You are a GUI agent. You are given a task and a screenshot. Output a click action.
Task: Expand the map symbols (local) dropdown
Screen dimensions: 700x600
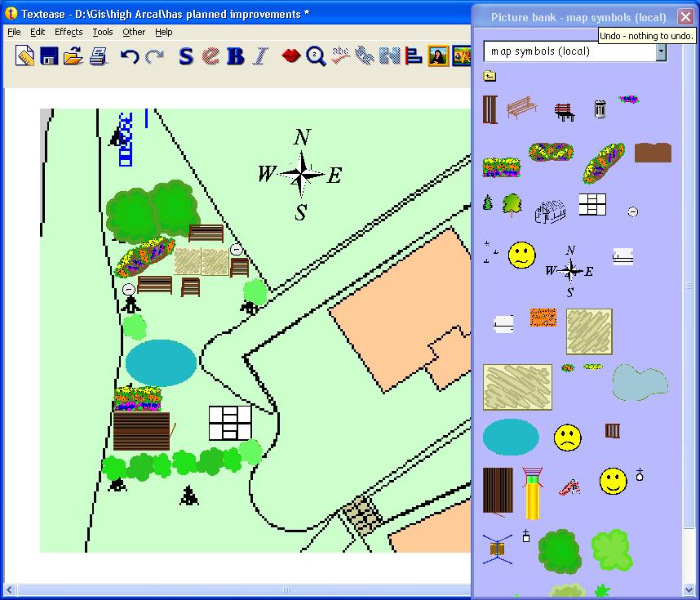(661, 51)
